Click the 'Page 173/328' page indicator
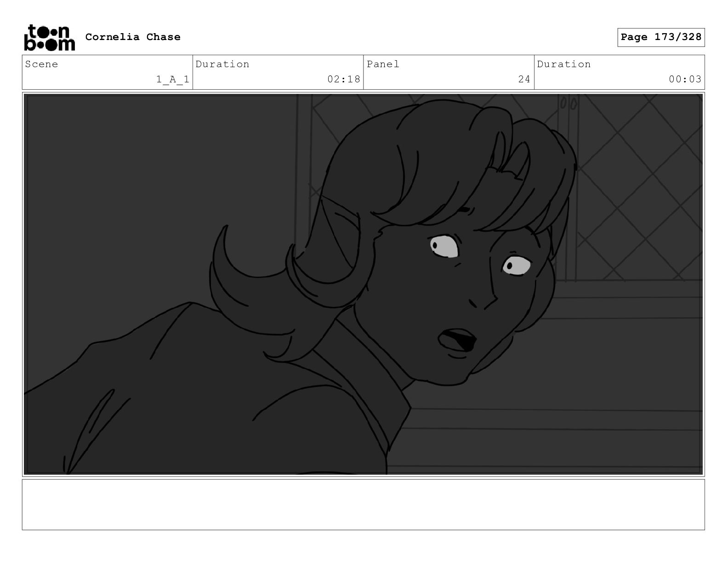Image resolution: width=728 pixels, height=563 pixels. [x=661, y=37]
